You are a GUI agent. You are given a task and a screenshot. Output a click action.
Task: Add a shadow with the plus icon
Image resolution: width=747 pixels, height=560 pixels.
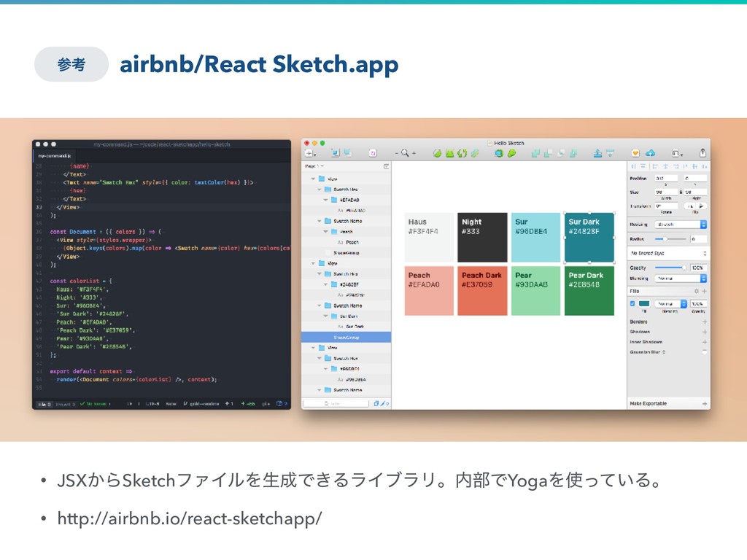tap(705, 332)
